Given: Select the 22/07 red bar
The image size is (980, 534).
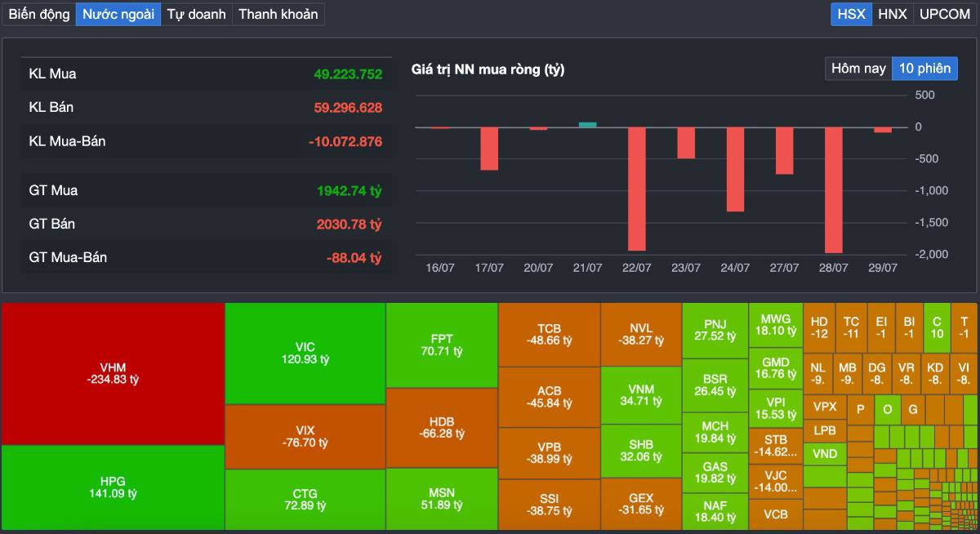Looking at the screenshot, I should [636, 189].
